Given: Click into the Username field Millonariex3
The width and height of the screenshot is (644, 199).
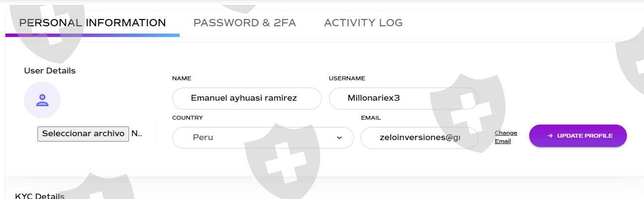Looking at the screenshot, I should click(x=404, y=98).
